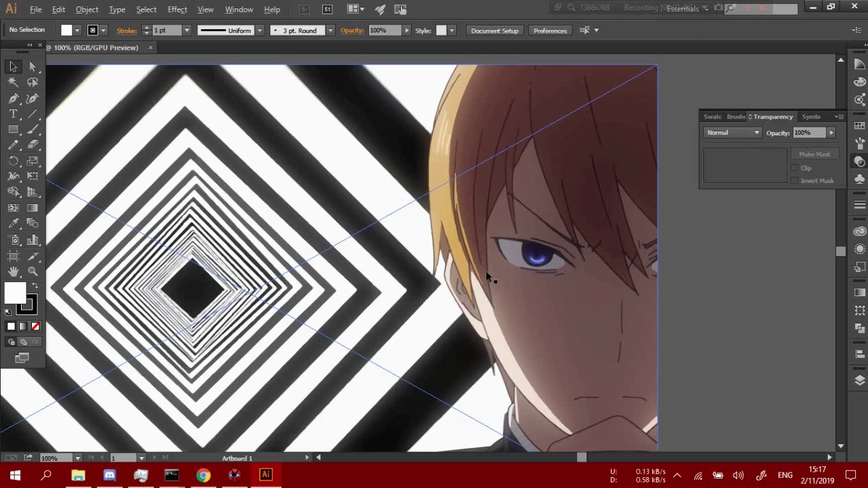Open the Essentials workspace switcher
This screenshot has width=868, height=488.
click(x=687, y=9)
